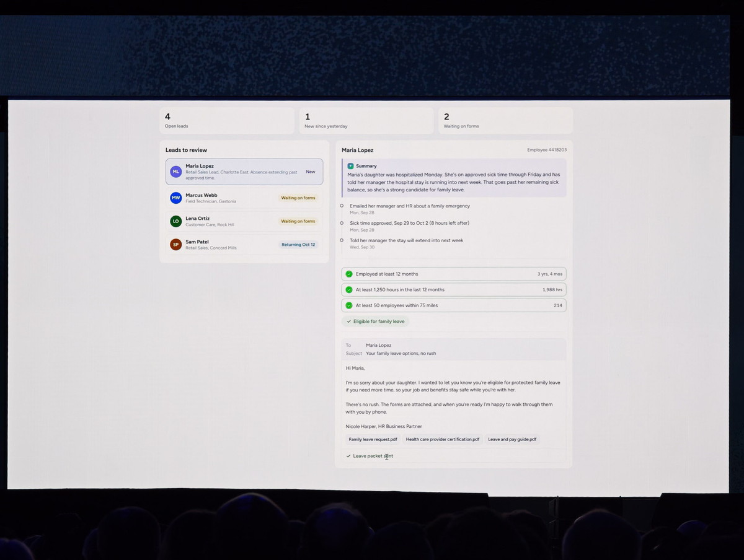Select the Waiting on forms stat card
Image resolution: width=744 pixels, height=560 pixels.
[506, 120]
